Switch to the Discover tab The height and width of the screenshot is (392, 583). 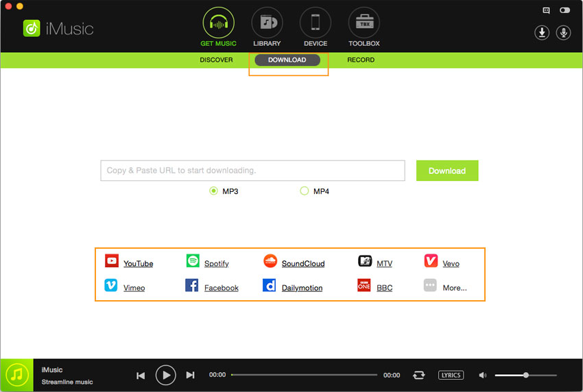pyautogui.click(x=216, y=60)
